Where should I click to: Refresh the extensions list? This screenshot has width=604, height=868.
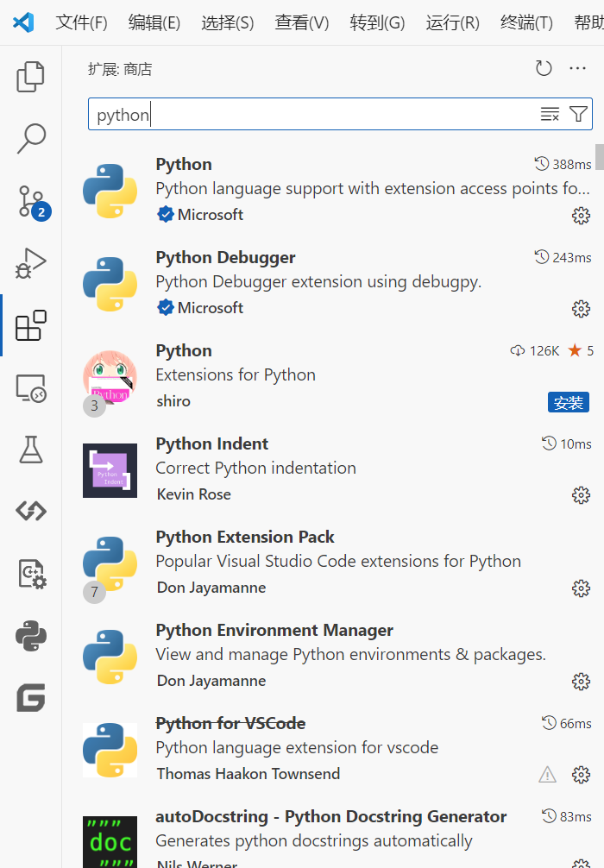coord(544,69)
